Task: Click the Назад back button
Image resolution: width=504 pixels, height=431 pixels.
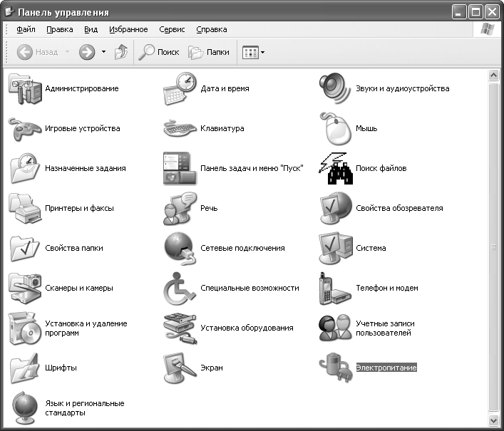Action: (37, 52)
